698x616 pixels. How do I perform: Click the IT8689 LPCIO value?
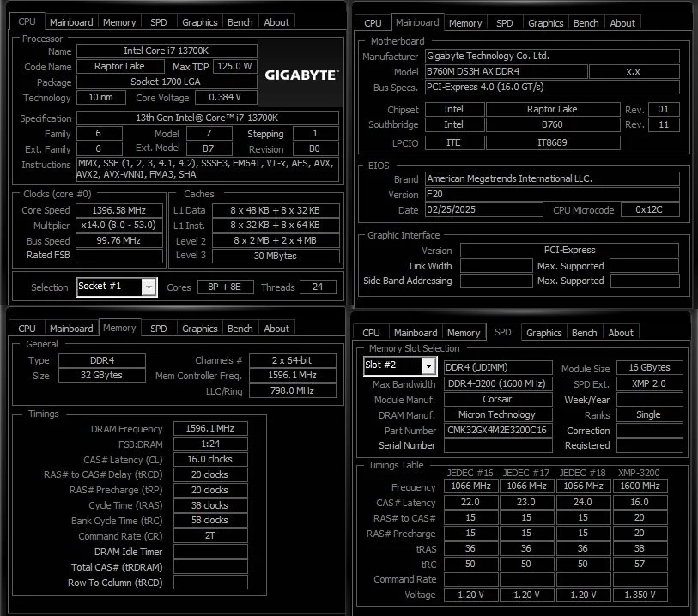click(553, 142)
